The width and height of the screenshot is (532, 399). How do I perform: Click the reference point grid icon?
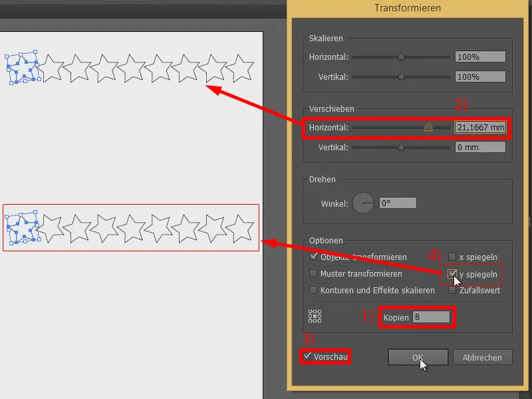315,317
